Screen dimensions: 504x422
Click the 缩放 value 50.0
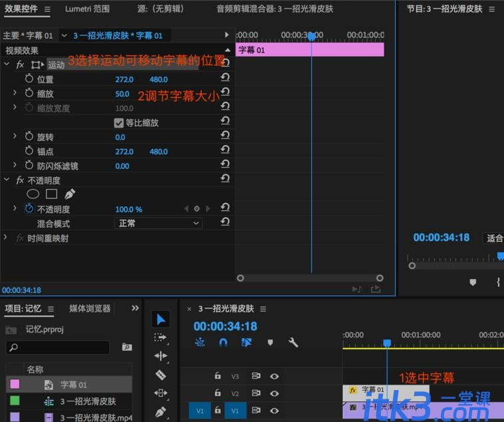[x=122, y=94]
